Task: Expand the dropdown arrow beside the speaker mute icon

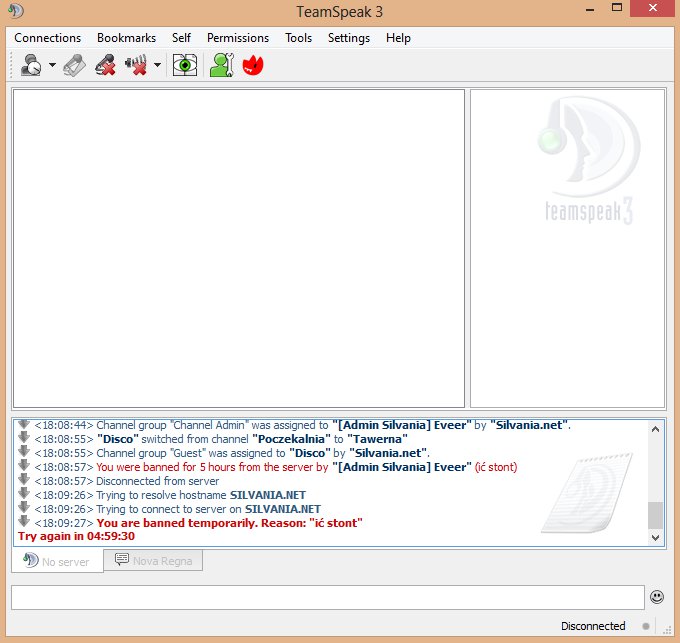Action: pyautogui.click(x=157, y=65)
